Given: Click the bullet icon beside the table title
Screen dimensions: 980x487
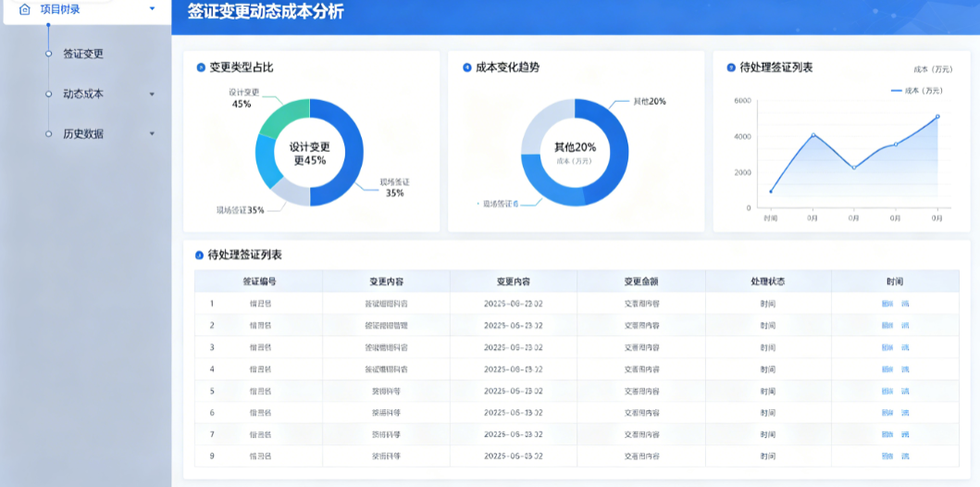Looking at the screenshot, I should click(x=199, y=255).
